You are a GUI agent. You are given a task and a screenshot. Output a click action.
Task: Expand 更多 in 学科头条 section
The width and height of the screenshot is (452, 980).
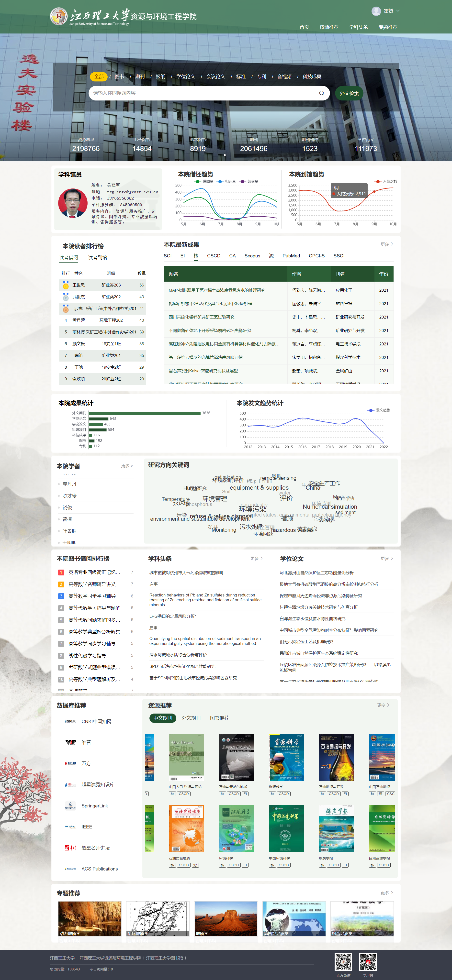(x=257, y=559)
